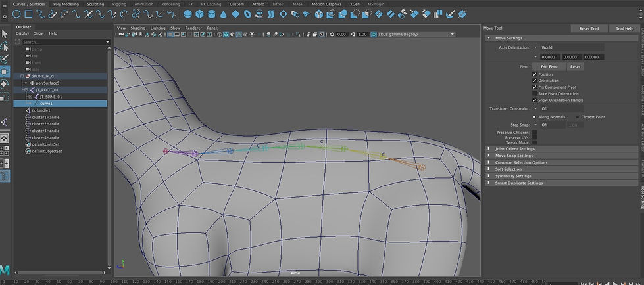Click the Edit Pivot button
This screenshot has height=285, width=644.
549,66
